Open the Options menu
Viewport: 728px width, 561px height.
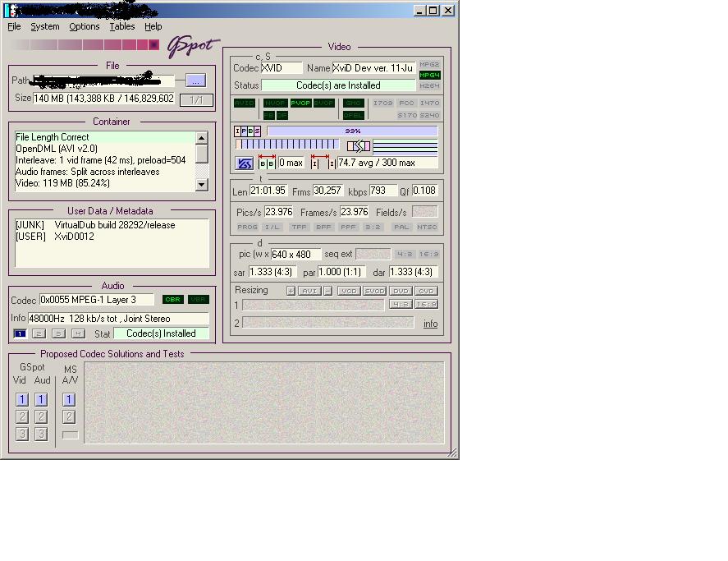tap(84, 26)
